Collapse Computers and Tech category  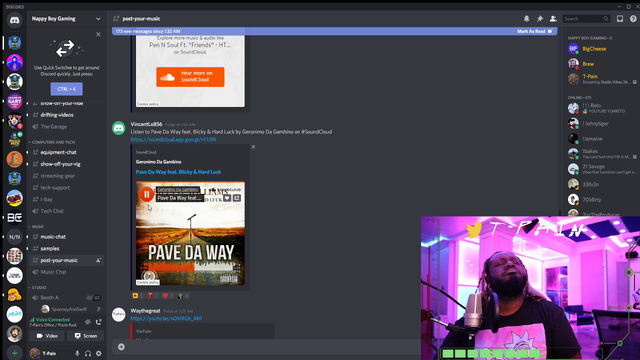pyautogui.click(x=53, y=142)
